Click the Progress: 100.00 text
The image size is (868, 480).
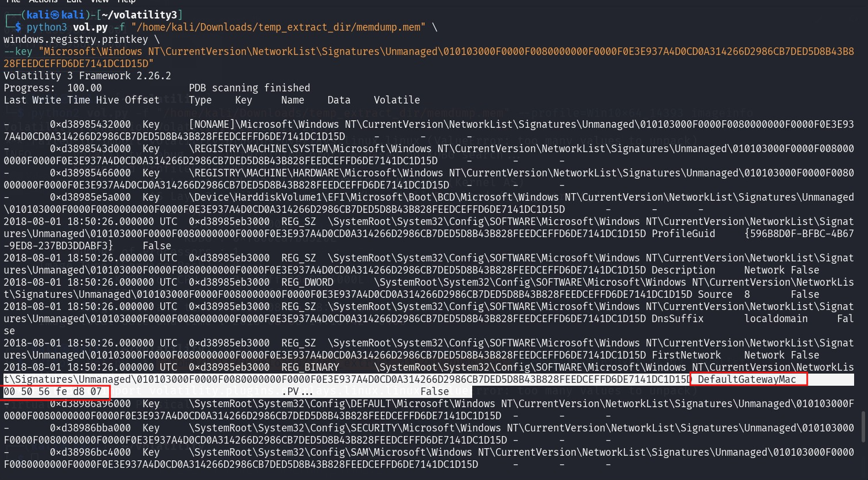pos(53,88)
